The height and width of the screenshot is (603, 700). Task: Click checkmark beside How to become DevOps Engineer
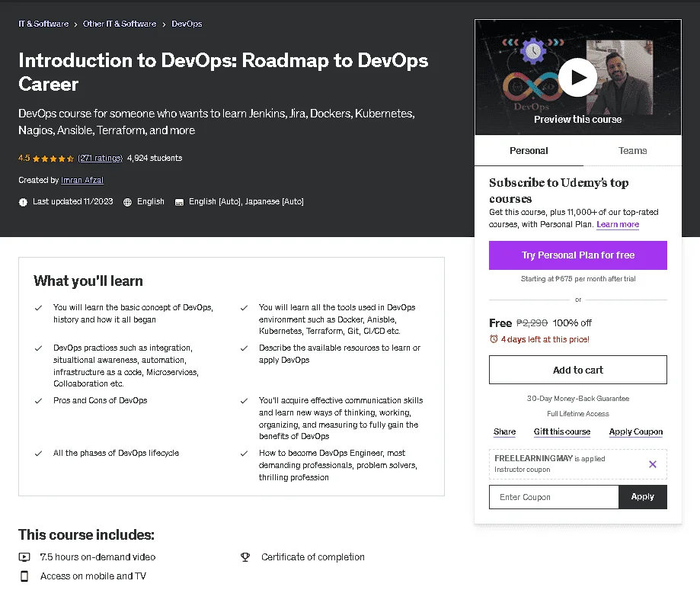(x=245, y=454)
